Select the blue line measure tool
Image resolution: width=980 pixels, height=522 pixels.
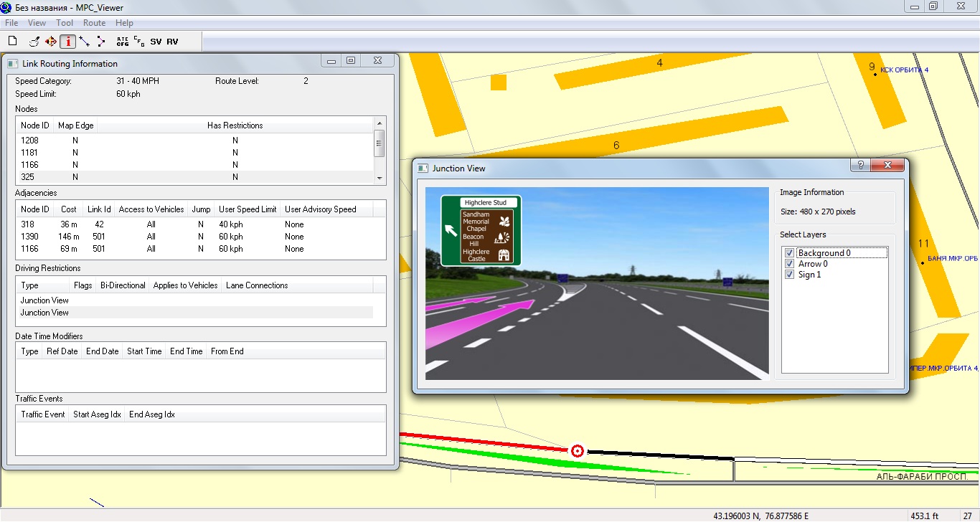pos(84,42)
